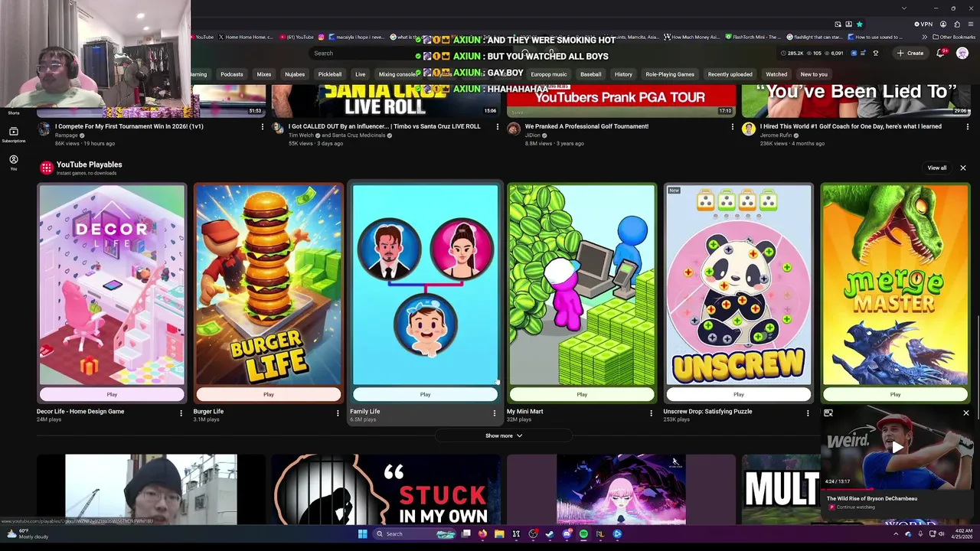Expand miniplayer to full watch page
This screenshot has width=980, height=551.
pos(828,413)
